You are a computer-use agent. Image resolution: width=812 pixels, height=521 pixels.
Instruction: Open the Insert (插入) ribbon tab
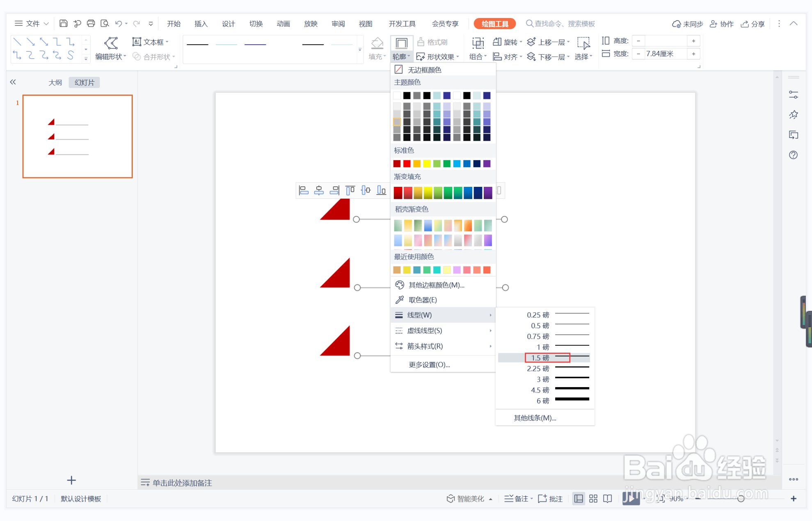pyautogui.click(x=201, y=23)
